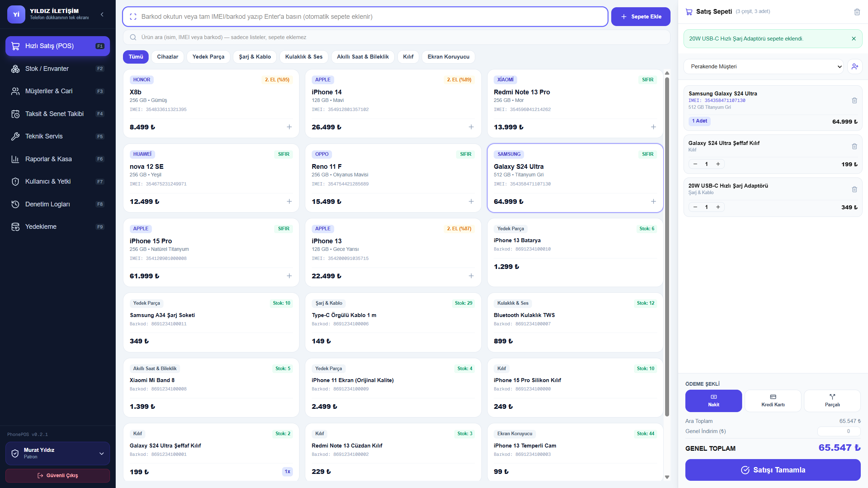Log out using Güvenli Çıkış

pyautogui.click(x=58, y=475)
